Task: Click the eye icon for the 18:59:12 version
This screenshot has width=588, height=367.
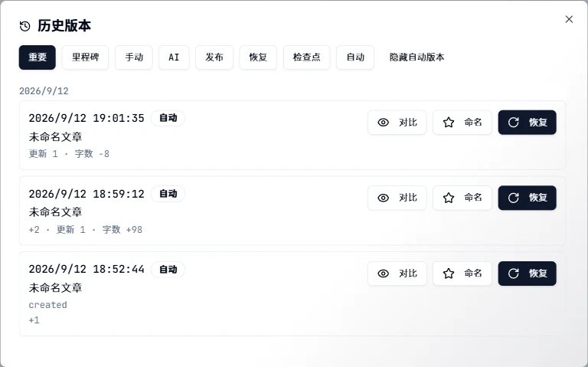Action: click(x=383, y=198)
